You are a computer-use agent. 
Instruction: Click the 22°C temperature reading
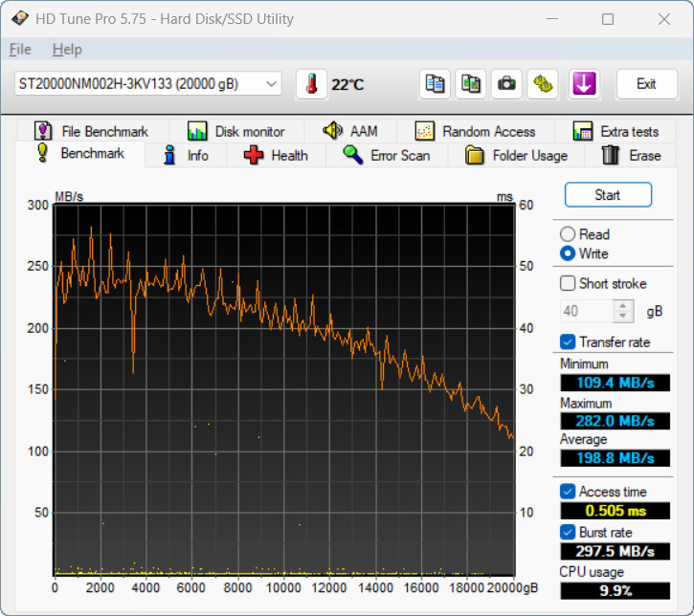pyautogui.click(x=347, y=84)
